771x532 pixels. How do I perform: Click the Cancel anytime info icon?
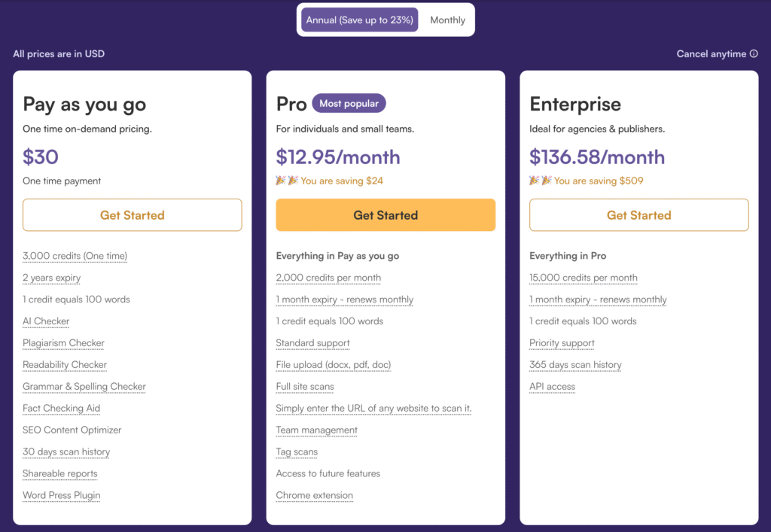(753, 53)
